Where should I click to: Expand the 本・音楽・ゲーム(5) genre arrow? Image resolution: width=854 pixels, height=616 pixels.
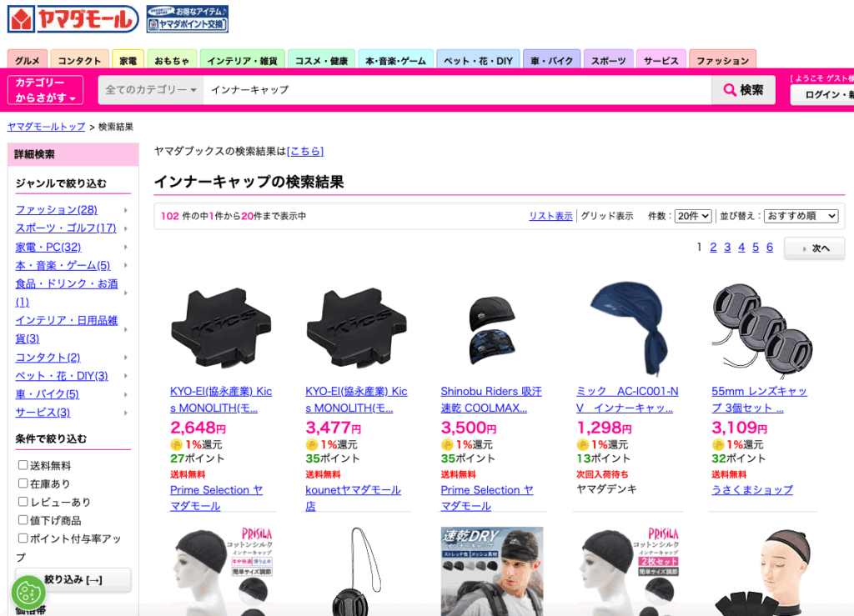(x=126, y=266)
